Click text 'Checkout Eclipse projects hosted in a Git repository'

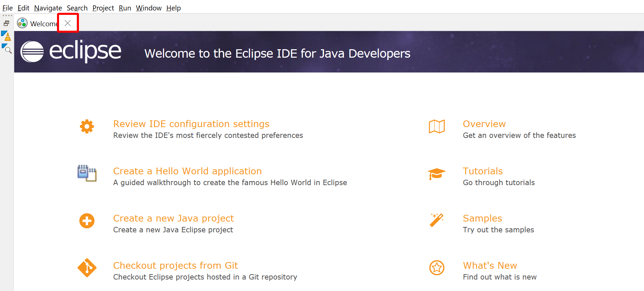pyautogui.click(x=205, y=277)
